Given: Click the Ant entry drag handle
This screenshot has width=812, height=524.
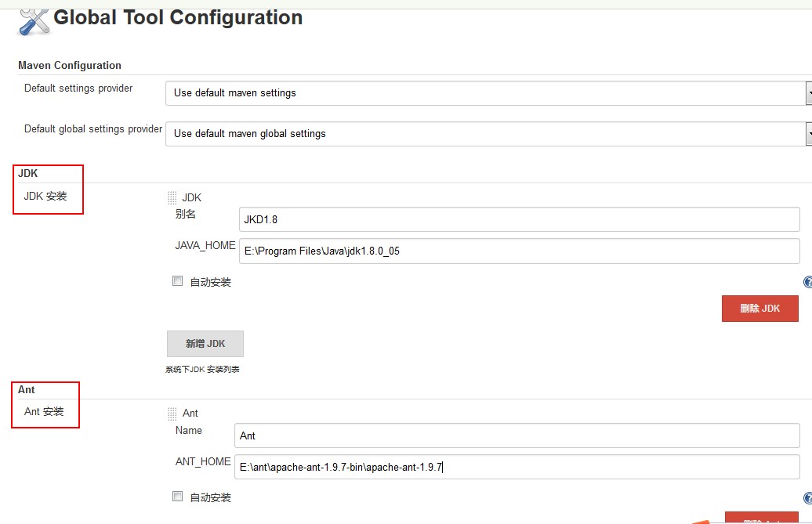Looking at the screenshot, I should 172,414.
